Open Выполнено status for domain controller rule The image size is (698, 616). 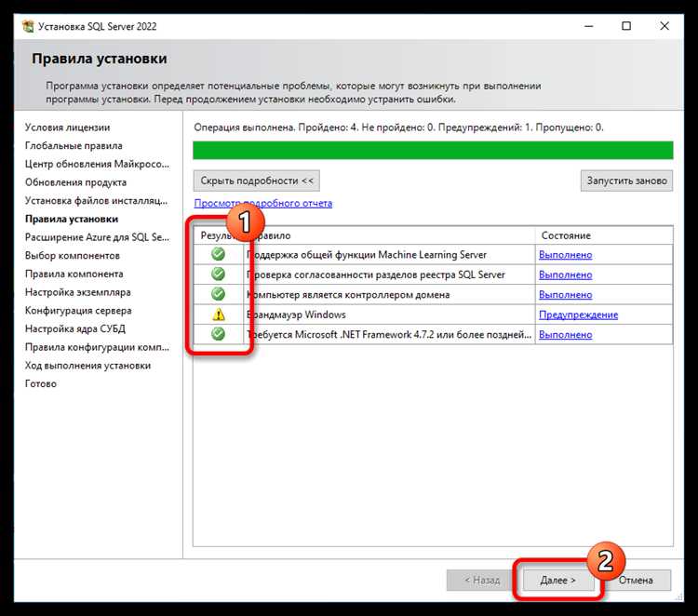pyautogui.click(x=565, y=295)
